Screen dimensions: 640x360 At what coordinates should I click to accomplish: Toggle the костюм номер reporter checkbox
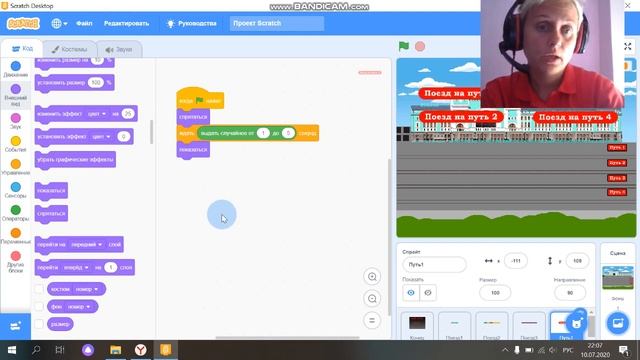point(39,289)
